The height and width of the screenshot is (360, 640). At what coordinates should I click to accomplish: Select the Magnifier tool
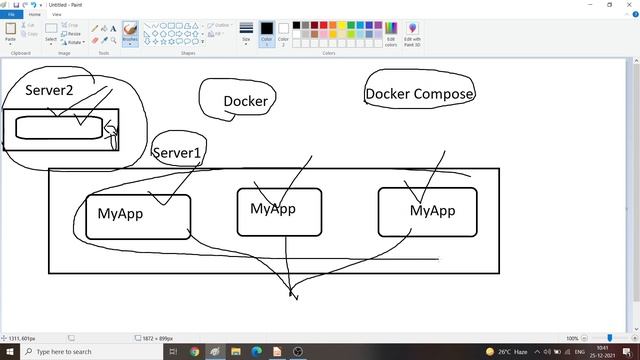(x=113, y=40)
